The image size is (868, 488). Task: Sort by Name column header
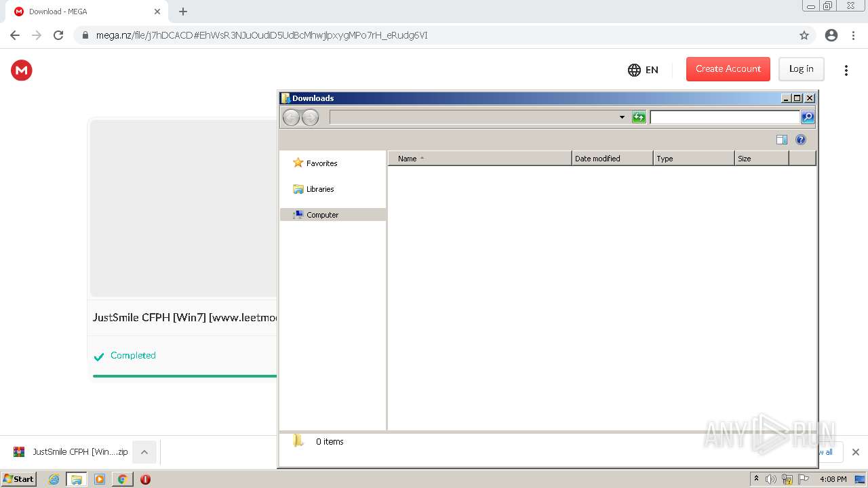click(x=480, y=159)
